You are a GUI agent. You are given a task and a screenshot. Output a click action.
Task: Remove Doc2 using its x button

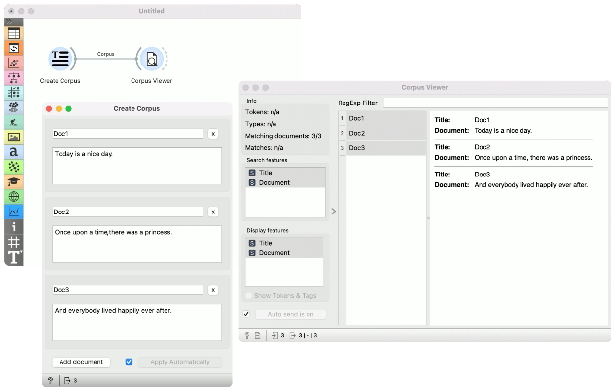point(213,212)
